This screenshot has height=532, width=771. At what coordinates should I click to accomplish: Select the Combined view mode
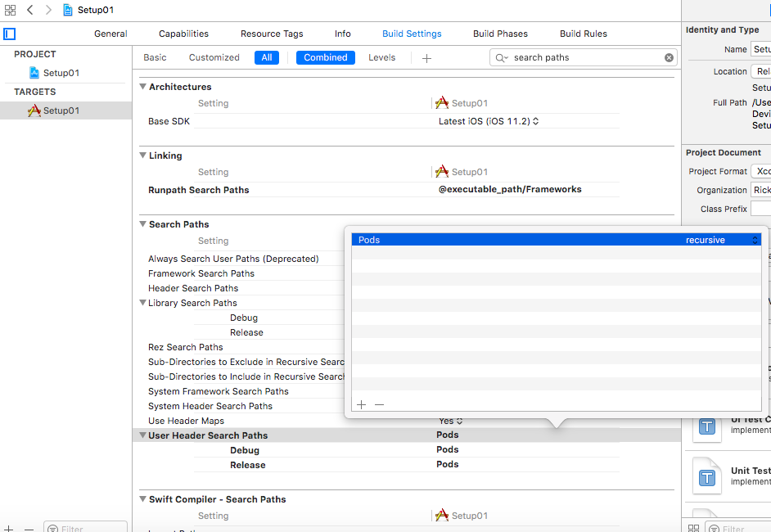click(326, 57)
